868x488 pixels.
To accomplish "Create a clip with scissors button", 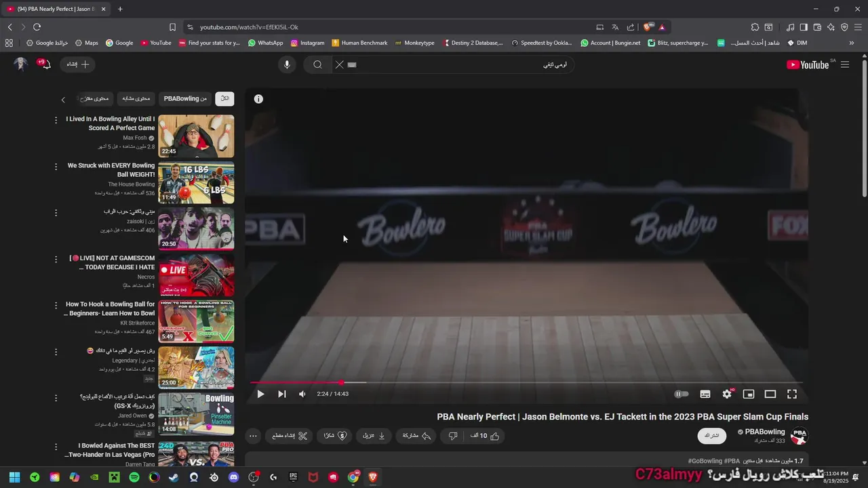I will pyautogui.click(x=290, y=436).
